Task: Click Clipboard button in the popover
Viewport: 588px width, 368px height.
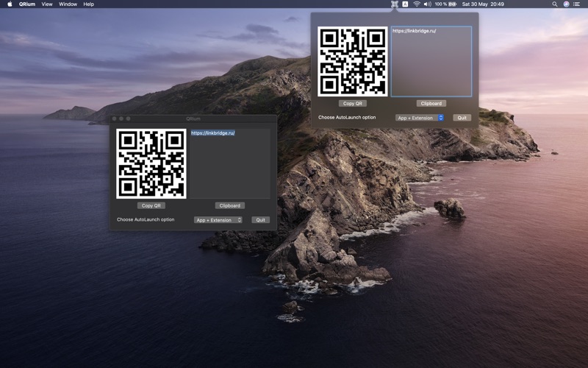Action: point(431,103)
